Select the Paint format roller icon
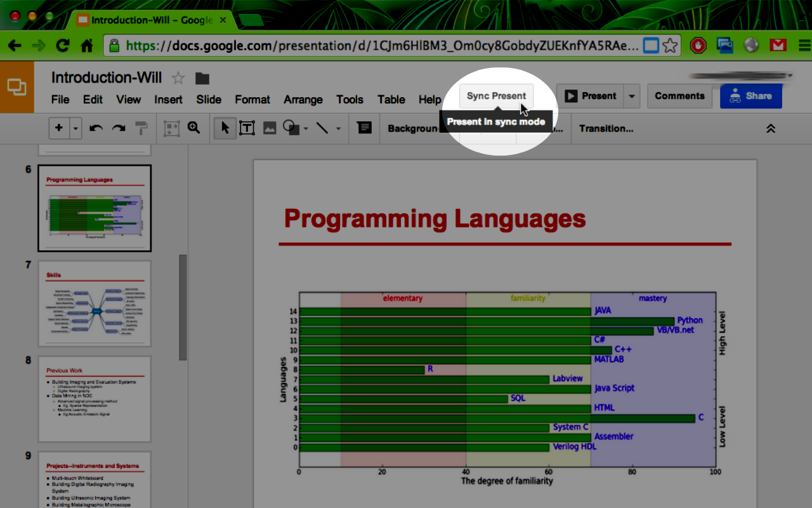This screenshot has height=508, width=812. pos(141,128)
